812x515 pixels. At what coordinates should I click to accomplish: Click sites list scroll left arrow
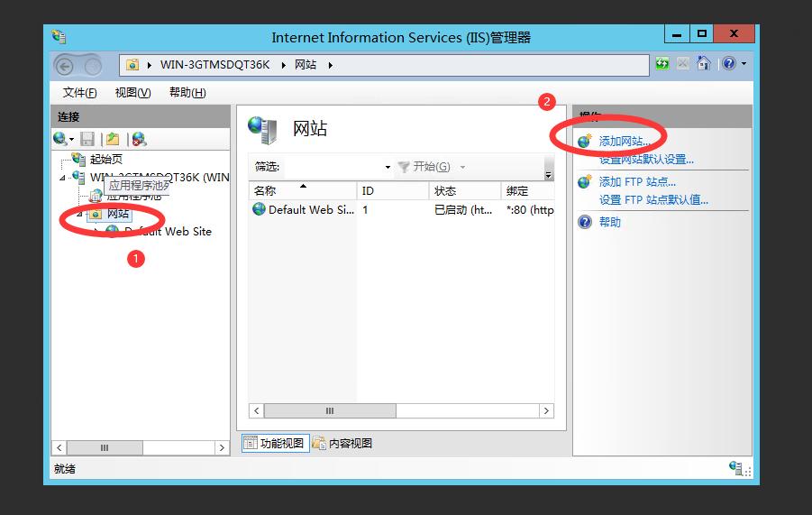(x=256, y=411)
